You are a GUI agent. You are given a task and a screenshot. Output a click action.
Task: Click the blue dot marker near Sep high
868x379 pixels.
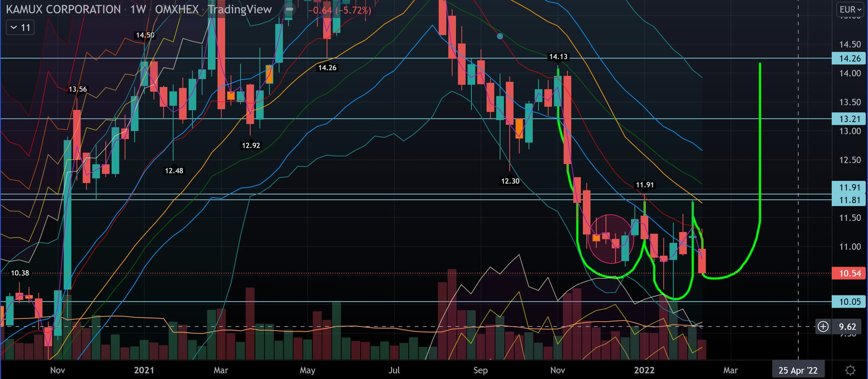pos(500,36)
